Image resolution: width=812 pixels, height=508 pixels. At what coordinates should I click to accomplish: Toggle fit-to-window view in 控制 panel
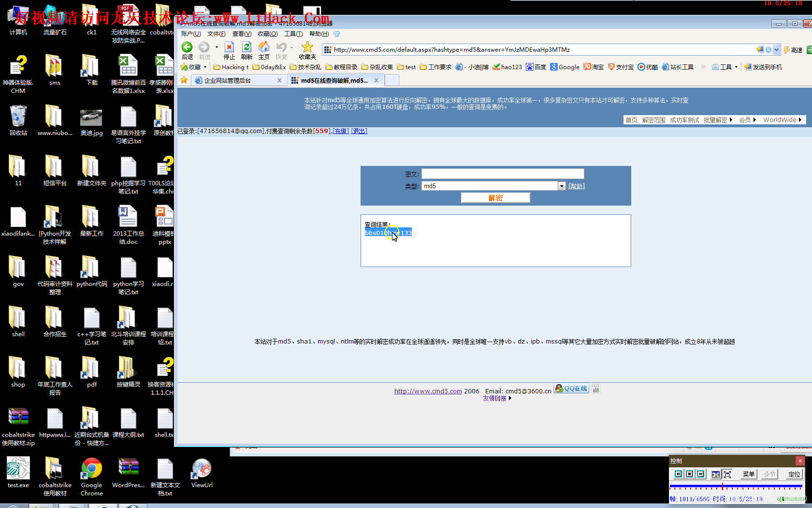[716, 474]
